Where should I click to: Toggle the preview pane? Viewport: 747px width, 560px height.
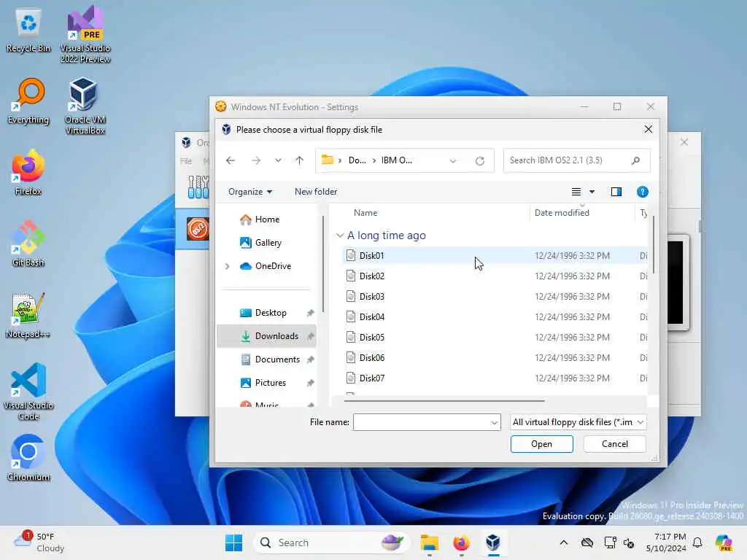coord(616,192)
